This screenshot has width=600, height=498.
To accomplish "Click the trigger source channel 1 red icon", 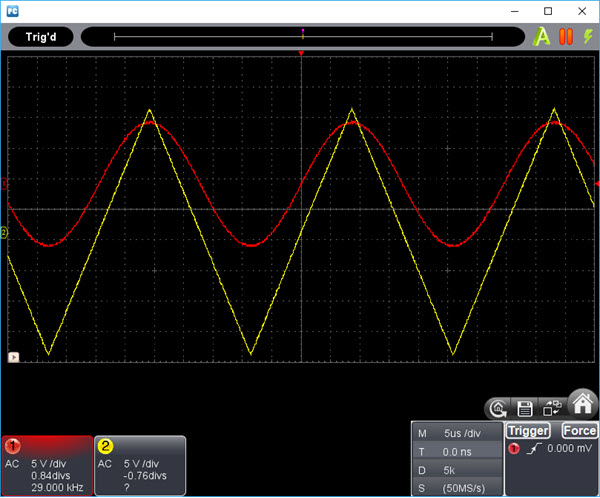I will coord(514,448).
